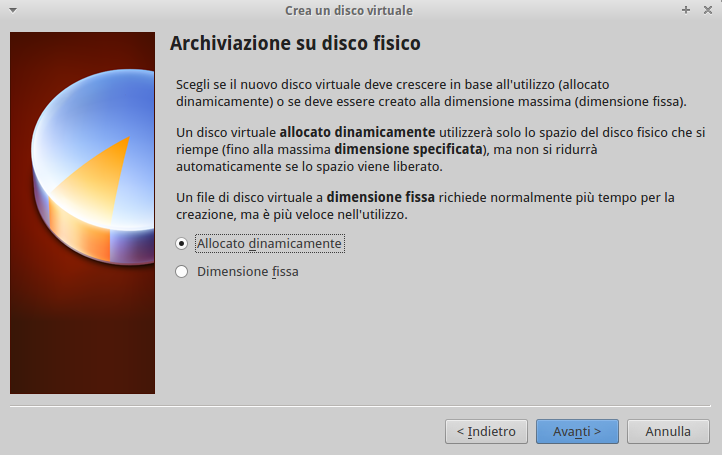
Task: Click the 'Dimensione fissa' option label text
Action: tap(247, 271)
